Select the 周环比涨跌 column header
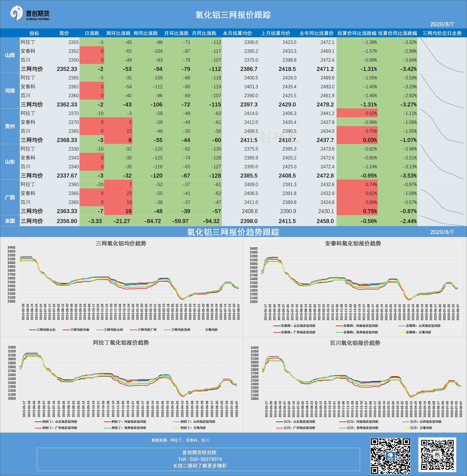Viewport: 467px width, 476px height. point(118,33)
